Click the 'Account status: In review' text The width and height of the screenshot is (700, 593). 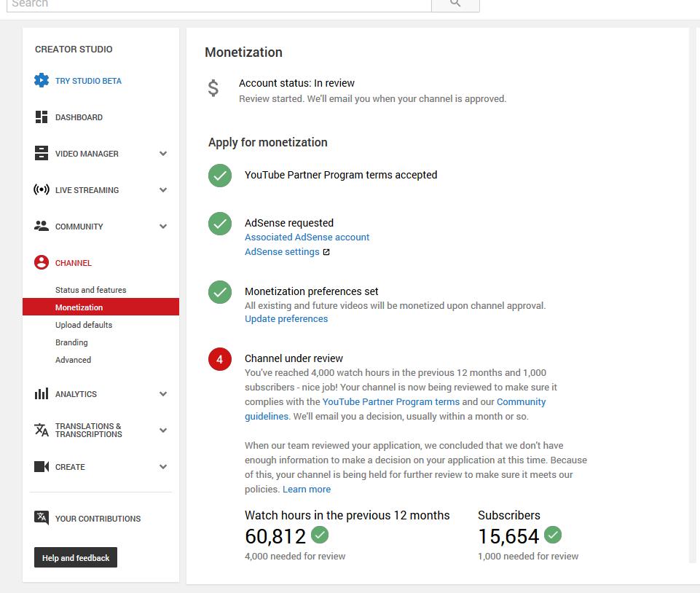(x=296, y=83)
